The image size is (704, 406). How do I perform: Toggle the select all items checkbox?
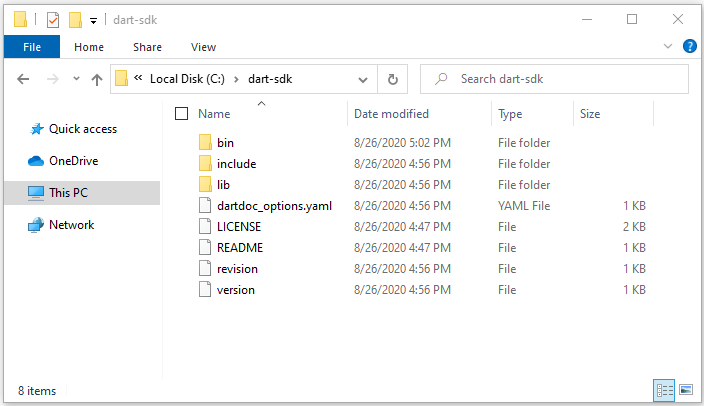click(x=181, y=114)
